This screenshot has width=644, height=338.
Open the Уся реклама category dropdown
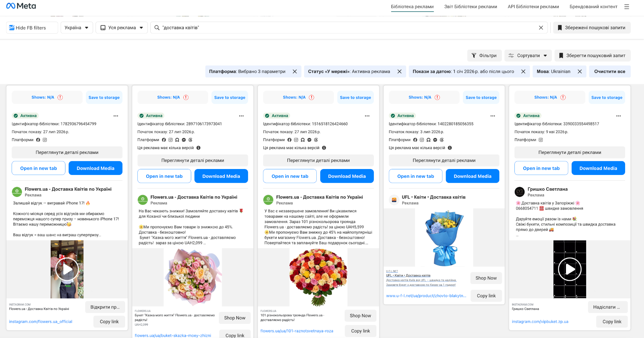tap(122, 28)
